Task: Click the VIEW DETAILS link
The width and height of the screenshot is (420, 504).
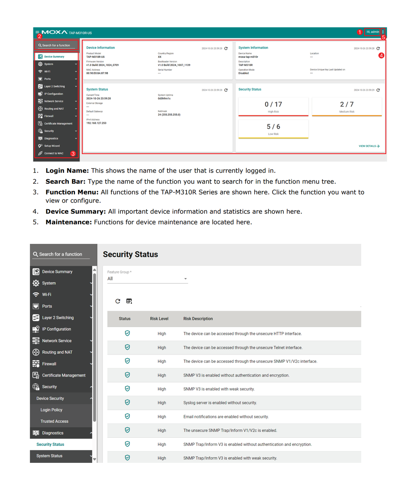Action: pyautogui.click(x=368, y=146)
